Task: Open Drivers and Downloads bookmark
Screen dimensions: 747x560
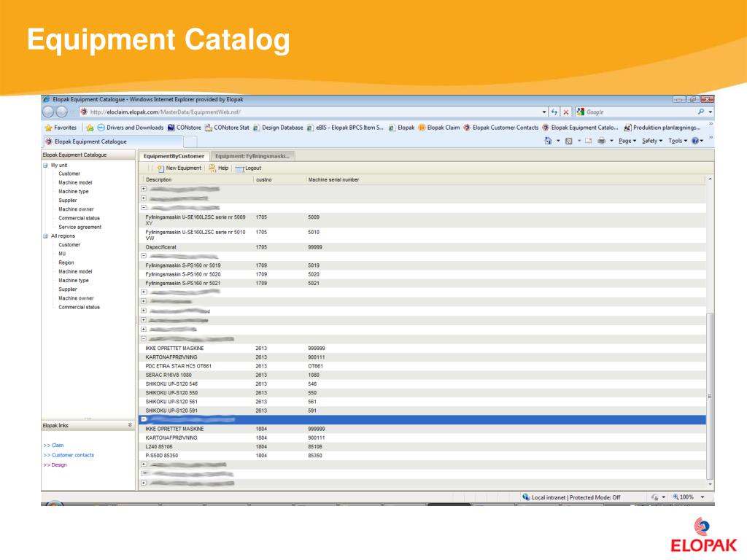Action: [130, 128]
